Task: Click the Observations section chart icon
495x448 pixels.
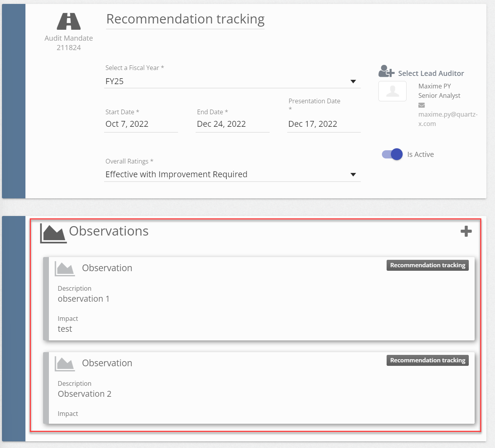Action: [53, 234]
